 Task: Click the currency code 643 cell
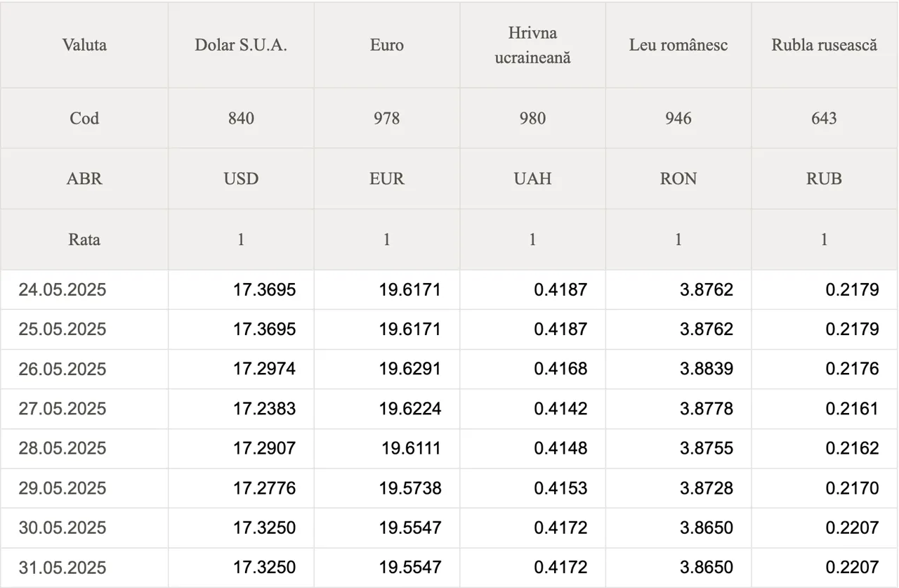click(x=825, y=118)
